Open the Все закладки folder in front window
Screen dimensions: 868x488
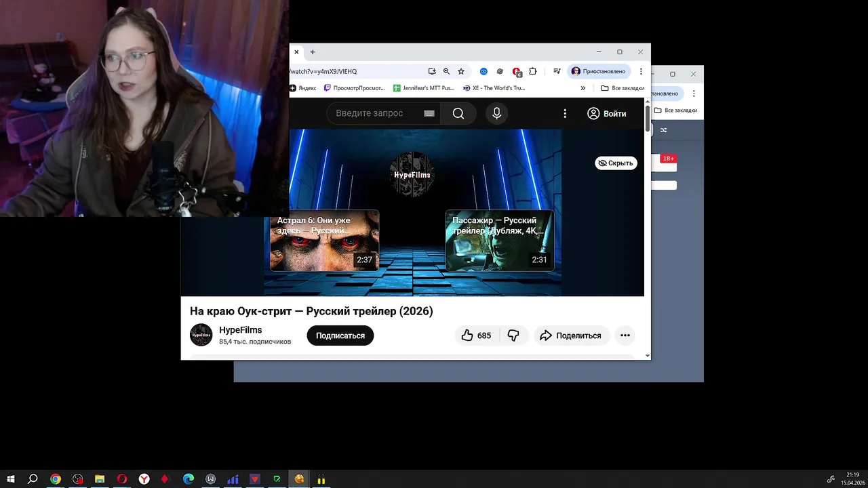click(623, 88)
